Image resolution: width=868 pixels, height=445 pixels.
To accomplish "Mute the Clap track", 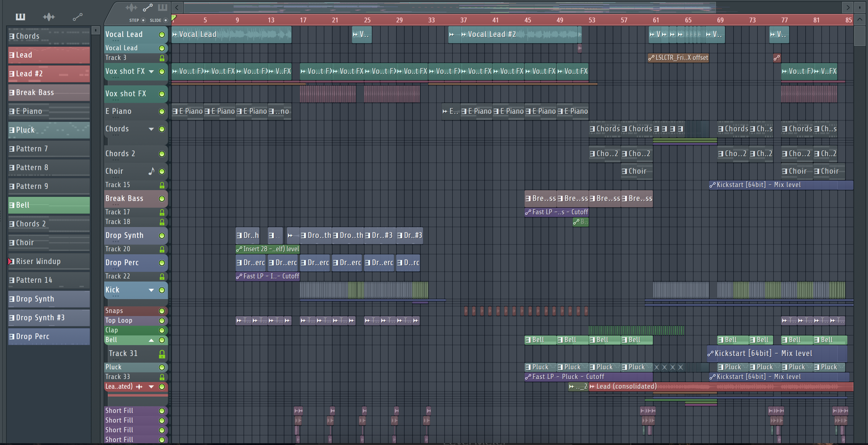I will tap(162, 331).
